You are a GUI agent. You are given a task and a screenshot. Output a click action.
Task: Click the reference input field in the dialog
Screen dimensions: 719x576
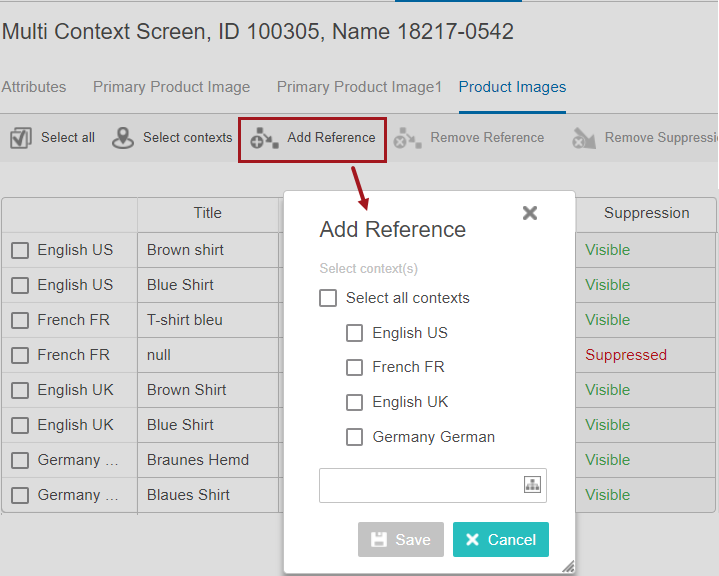coord(420,485)
